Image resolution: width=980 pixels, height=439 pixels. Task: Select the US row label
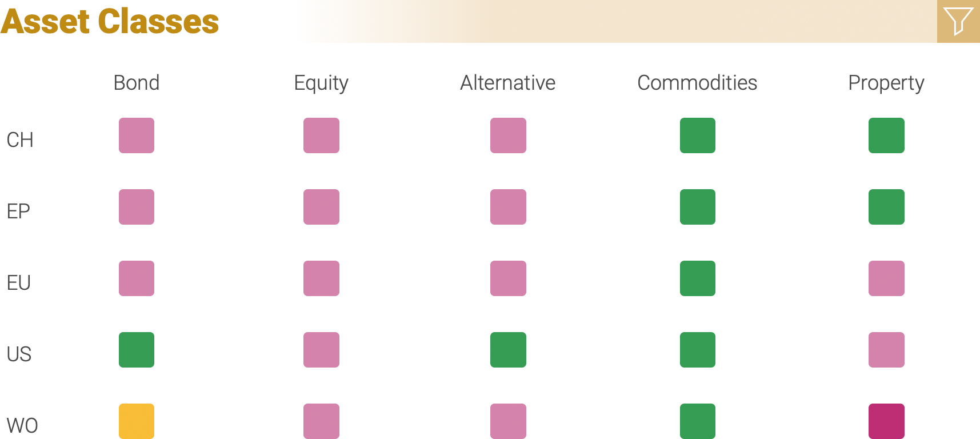pyautogui.click(x=19, y=354)
